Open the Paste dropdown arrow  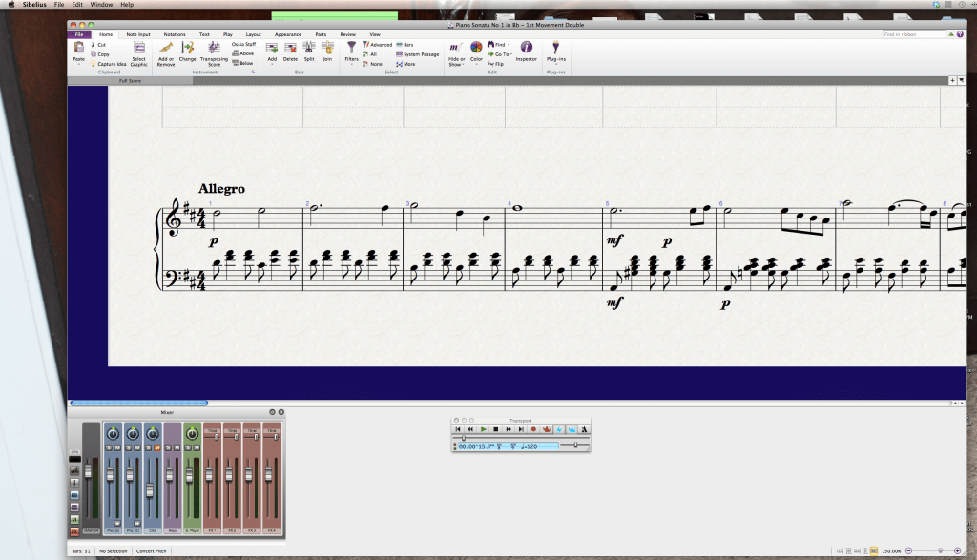pos(78,64)
